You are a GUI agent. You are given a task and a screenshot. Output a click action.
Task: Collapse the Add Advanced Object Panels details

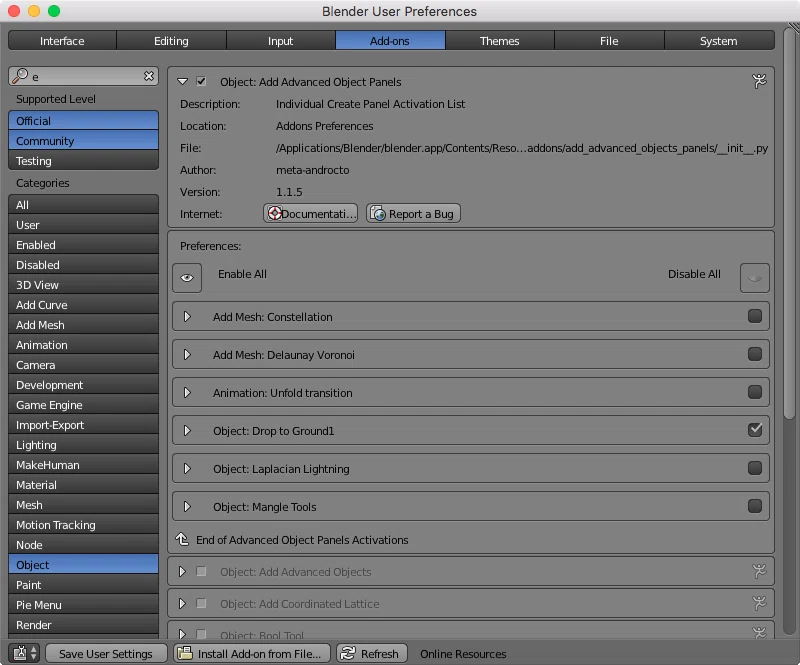point(182,81)
